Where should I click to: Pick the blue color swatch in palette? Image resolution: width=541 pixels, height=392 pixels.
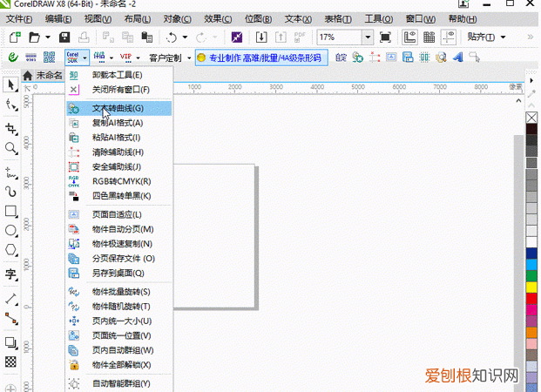click(531, 253)
